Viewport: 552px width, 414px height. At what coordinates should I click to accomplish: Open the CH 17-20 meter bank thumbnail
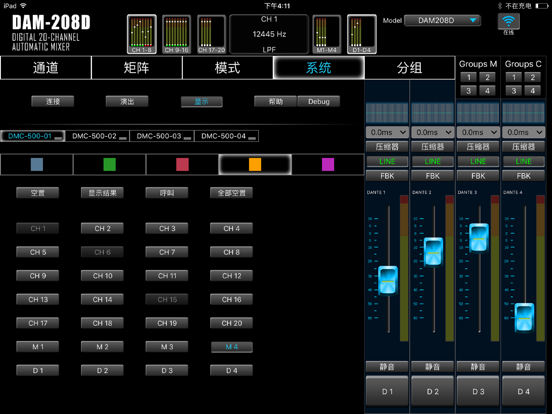click(211, 34)
